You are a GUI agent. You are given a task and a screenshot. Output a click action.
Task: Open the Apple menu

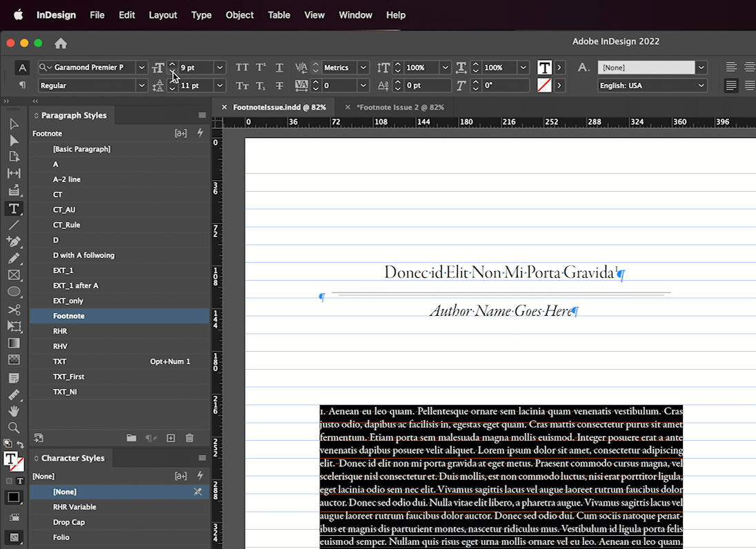click(x=19, y=15)
